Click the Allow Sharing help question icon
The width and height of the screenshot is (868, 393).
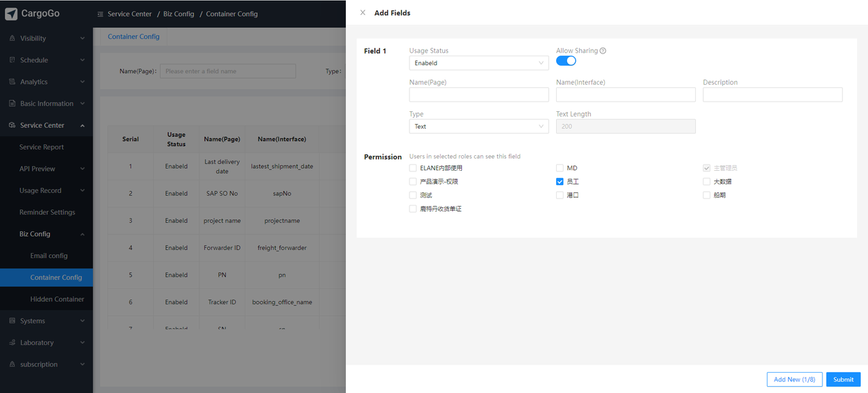(x=603, y=51)
